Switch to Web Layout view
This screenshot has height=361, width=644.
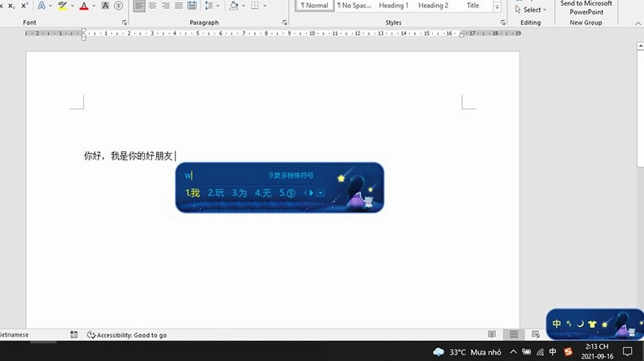tap(536, 334)
